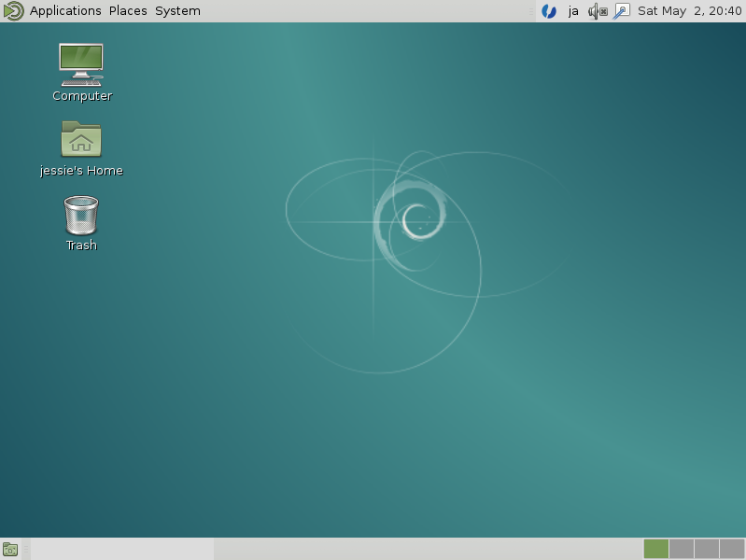
Task: Open the System menu
Action: pos(177,10)
